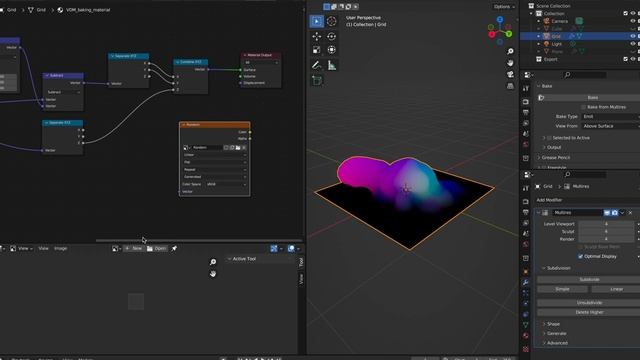
Task: Click pan hand icon in image editor
Action: coord(213,274)
